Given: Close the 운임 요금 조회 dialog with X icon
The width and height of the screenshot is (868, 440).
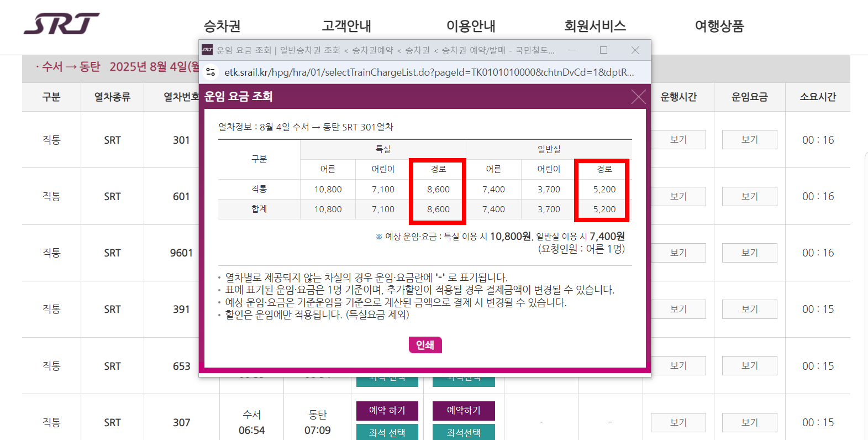Looking at the screenshot, I should [638, 97].
